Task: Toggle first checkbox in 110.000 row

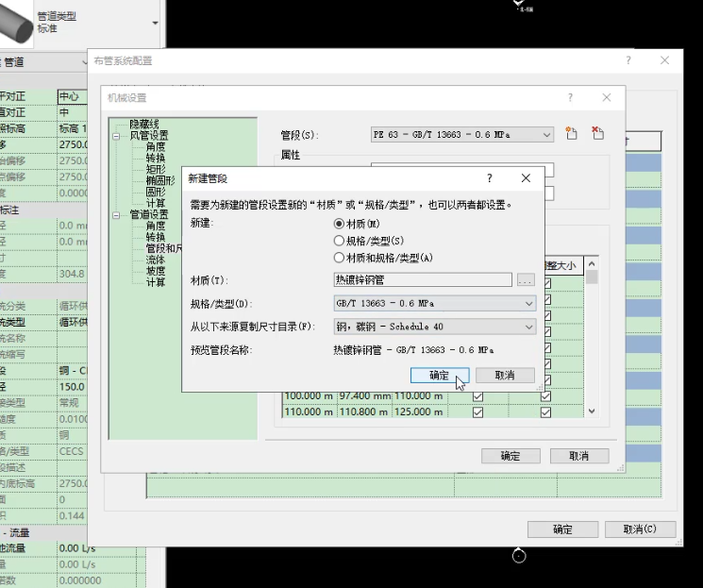Action: coord(477,412)
